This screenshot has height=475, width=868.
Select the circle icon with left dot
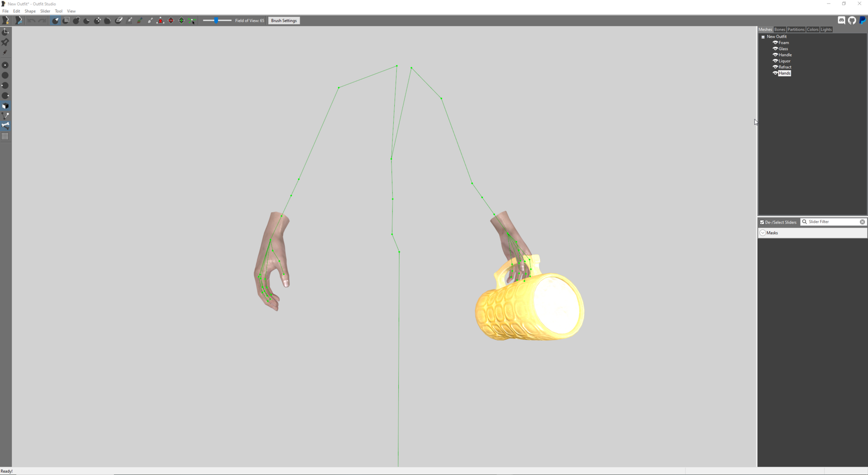pos(5,85)
